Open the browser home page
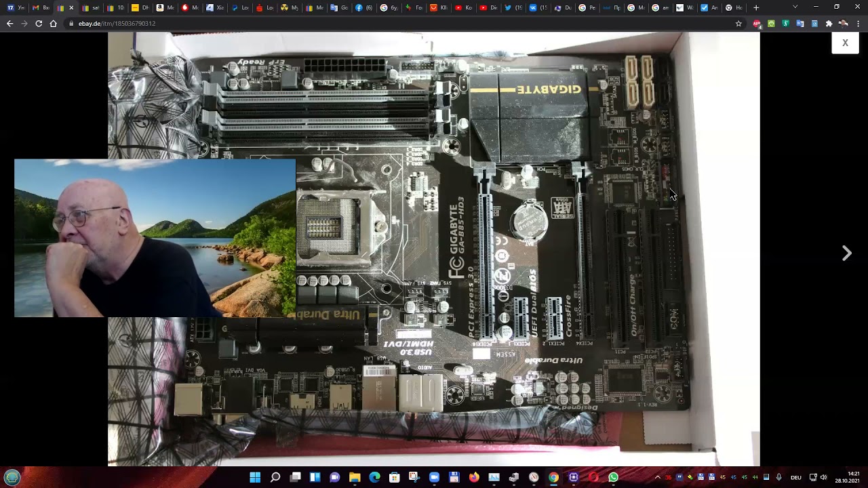The width and height of the screenshot is (868, 488). [53, 23]
